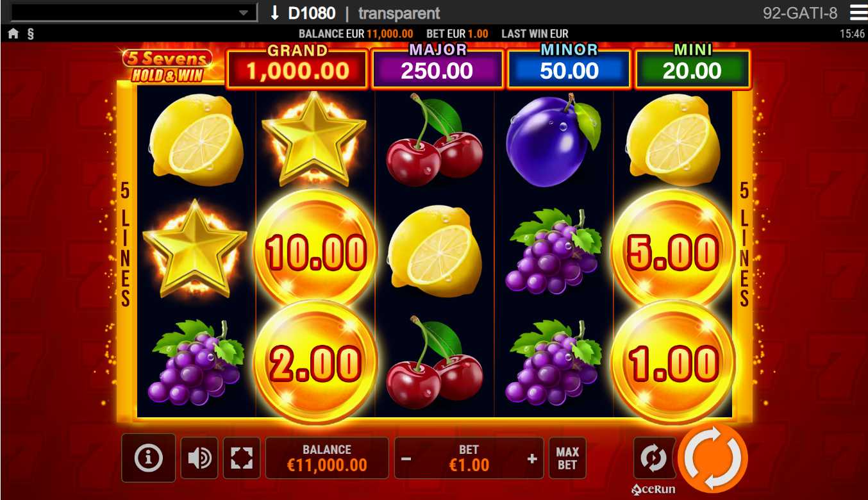Increase the bet with plus
Screen dimensions: 868x500
click(x=531, y=459)
